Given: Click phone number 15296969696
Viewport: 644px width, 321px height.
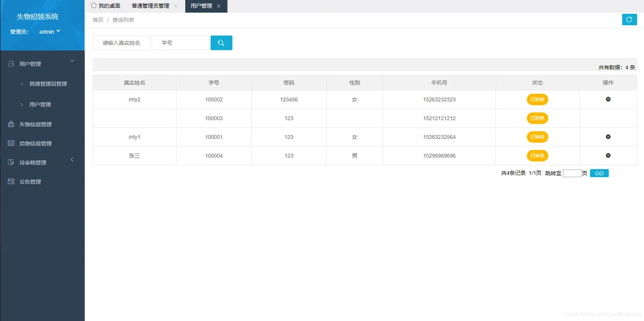Looking at the screenshot, I should pyautogui.click(x=439, y=156).
